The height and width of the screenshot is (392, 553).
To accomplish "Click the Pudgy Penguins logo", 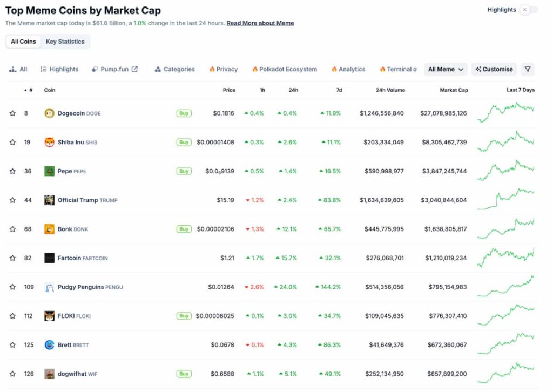I will tap(49, 287).
